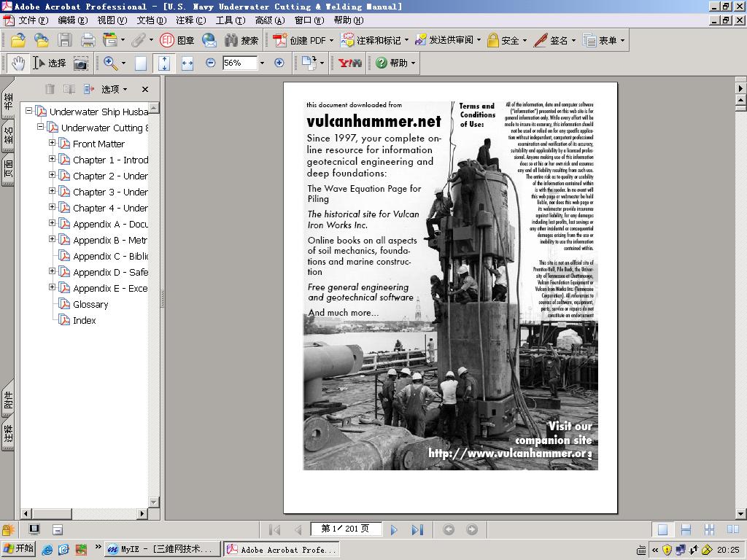The height and width of the screenshot is (560, 747).
Task: Activate the text Select tool (选择)
Action: [49, 63]
